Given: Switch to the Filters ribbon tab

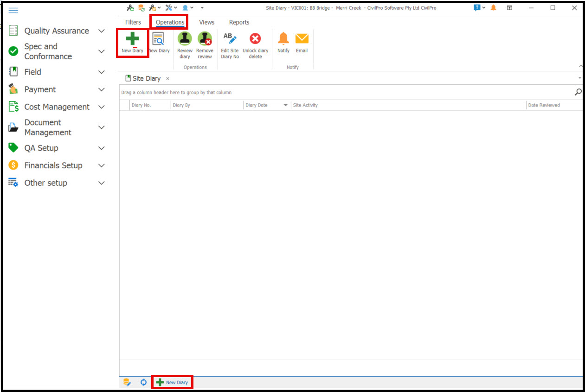Looking at the screenshot, I should click(133, 22).
